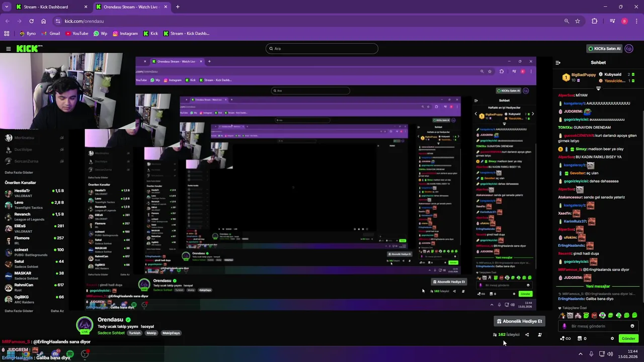Click the Orendasu channel name
This screenshot has width=644, height=362.
coord(110,320)
